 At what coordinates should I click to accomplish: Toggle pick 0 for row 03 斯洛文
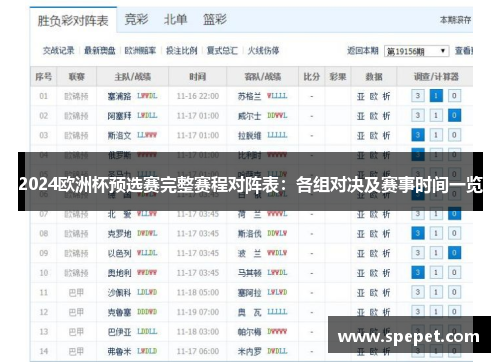[454, 135]
